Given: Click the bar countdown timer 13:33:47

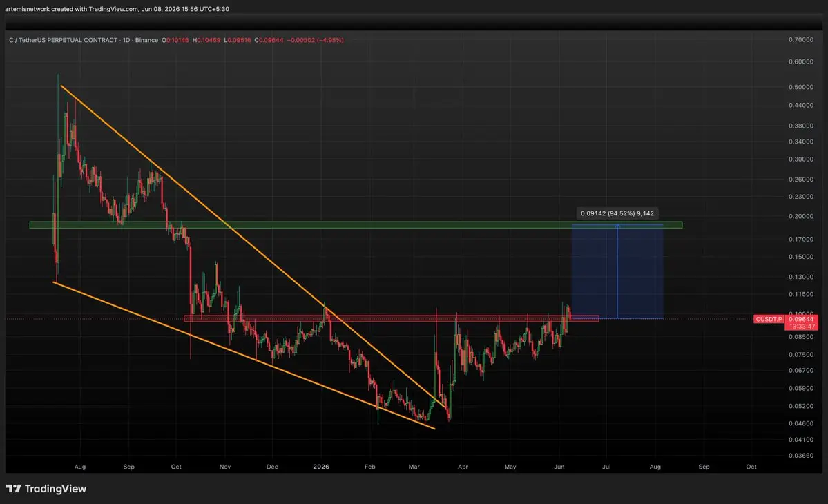Looking at the screenshot, I should tap(802, 327).
